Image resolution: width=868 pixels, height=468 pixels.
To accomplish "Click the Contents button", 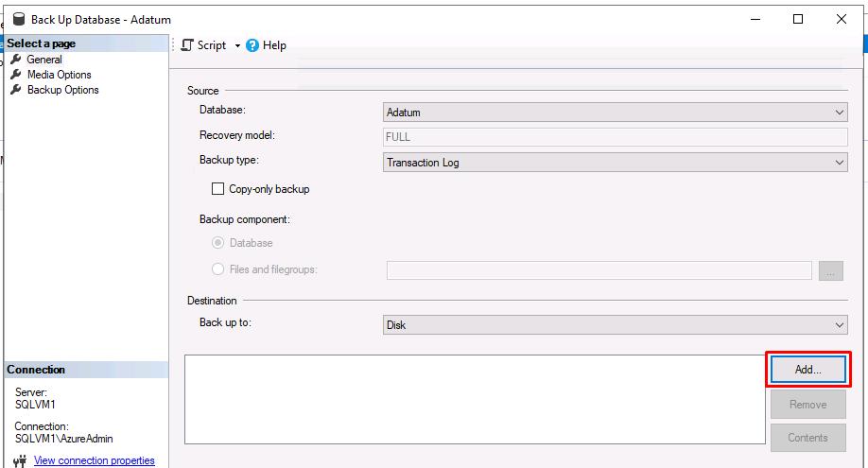I will [x=808, y=438].
